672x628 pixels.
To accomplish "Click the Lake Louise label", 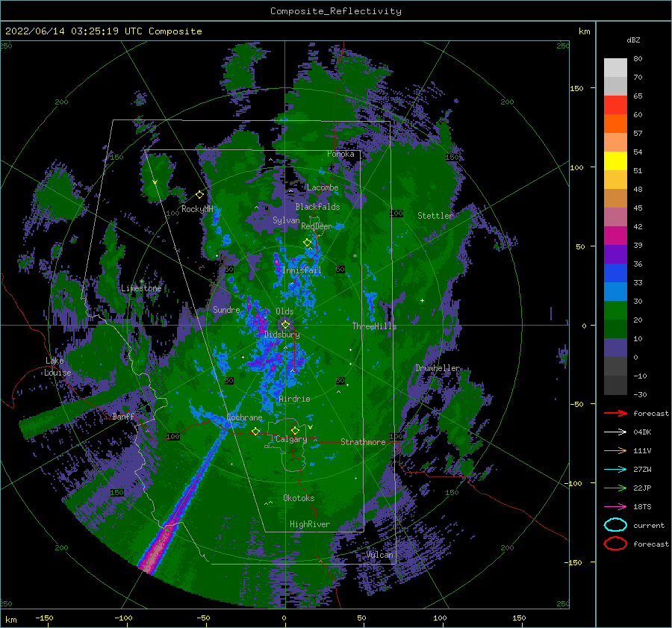I will click(57, 367).
